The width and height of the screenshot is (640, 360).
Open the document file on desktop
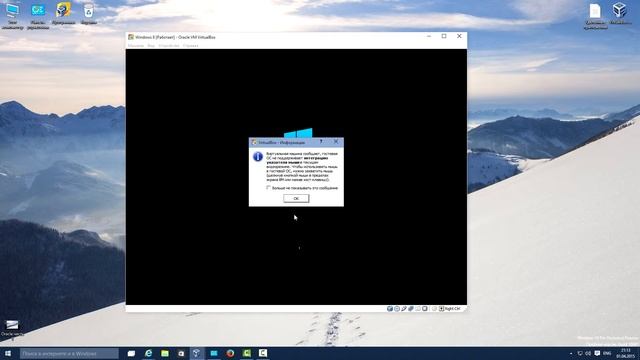595,16
